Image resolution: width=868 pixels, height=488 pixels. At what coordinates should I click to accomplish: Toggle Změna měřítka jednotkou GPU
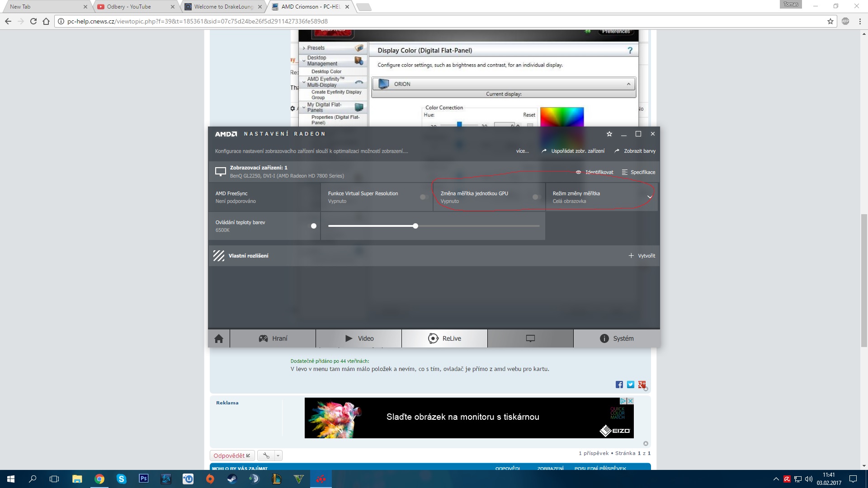click(x=536, y=197)
